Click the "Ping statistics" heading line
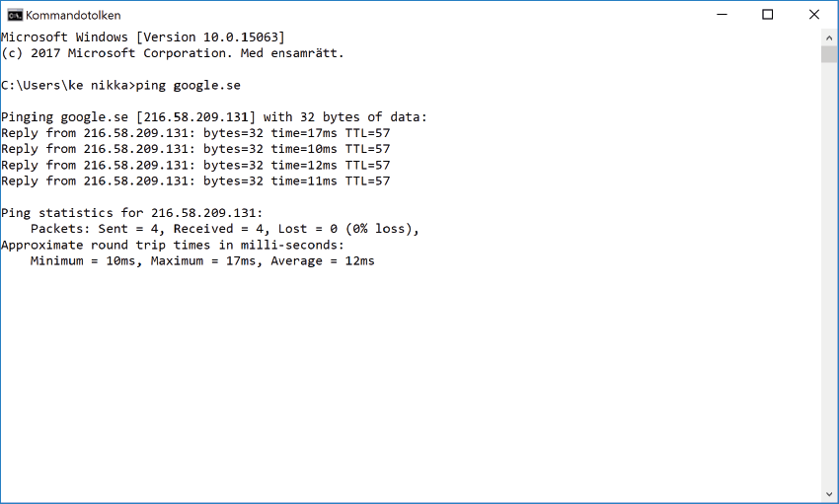 (x=132, y=213)
